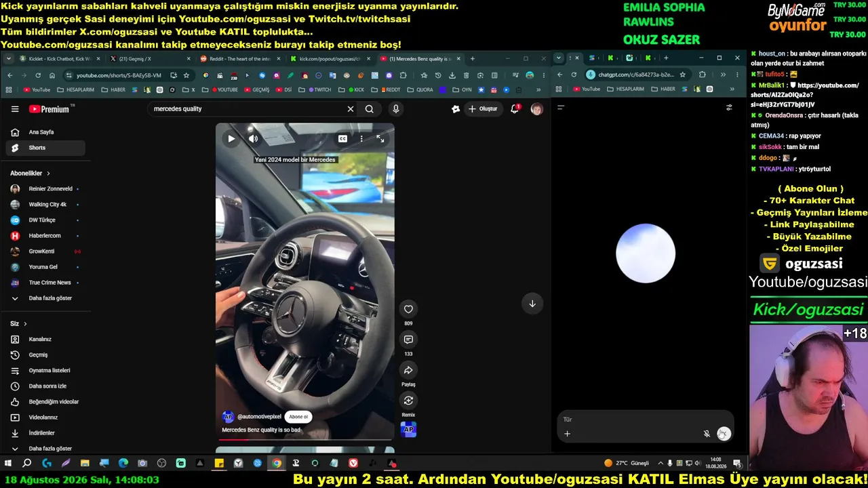Open the HESAPLARIM bookmark folder
868x488 pixels.
(76, 89)
